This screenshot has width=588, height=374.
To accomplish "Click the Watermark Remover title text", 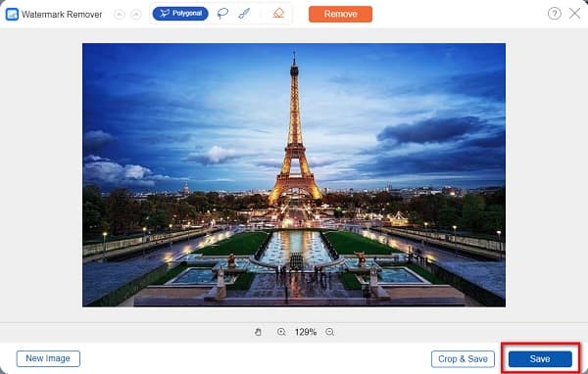I will pyautogui.click(x=62, y=15).
